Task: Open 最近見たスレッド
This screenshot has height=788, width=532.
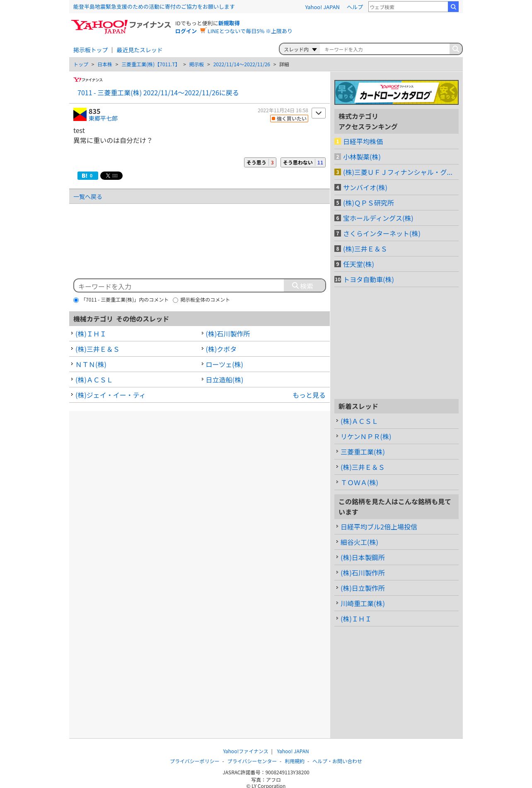Action: [139, 50]
